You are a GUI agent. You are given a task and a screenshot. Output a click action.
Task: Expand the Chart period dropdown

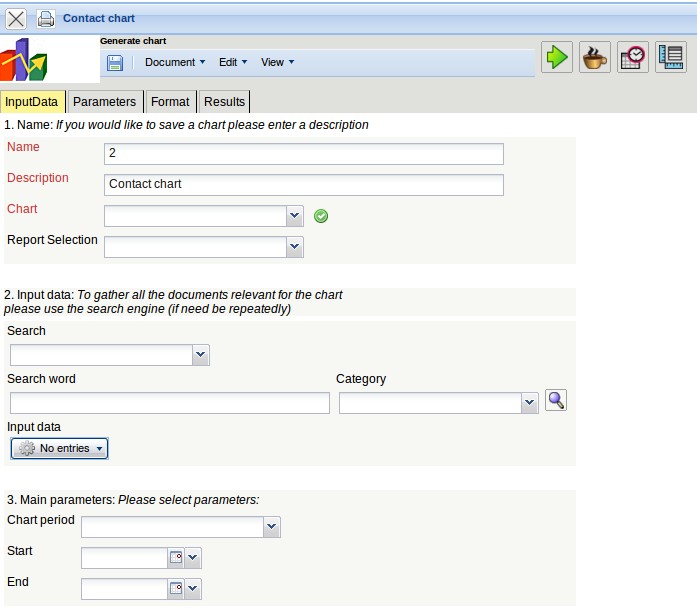(271, 527)
